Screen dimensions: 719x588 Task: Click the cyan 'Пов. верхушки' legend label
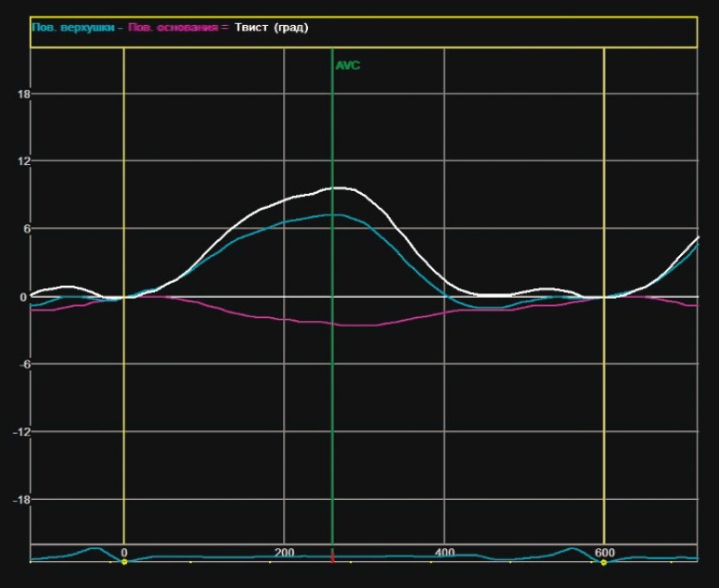(x=75, y=28)
